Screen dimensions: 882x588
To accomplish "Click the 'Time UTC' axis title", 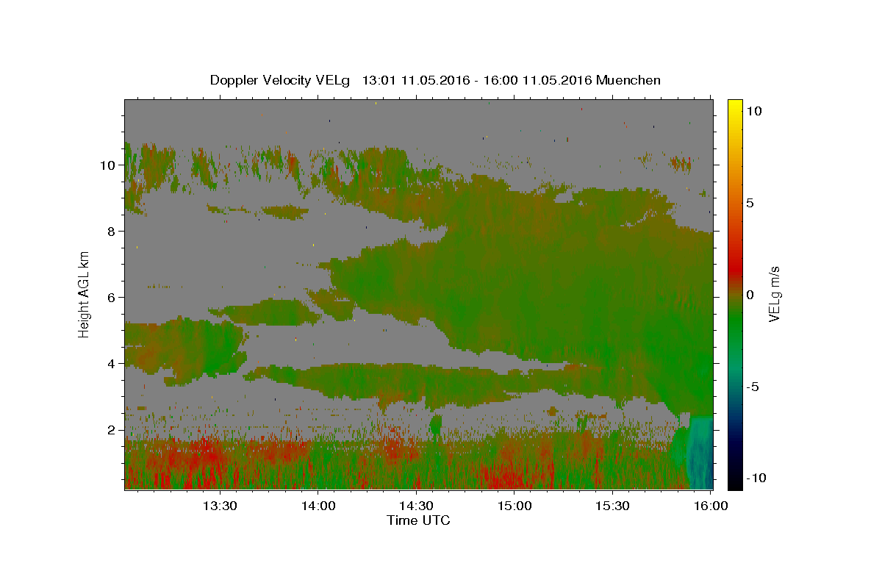I will point(418,520).
